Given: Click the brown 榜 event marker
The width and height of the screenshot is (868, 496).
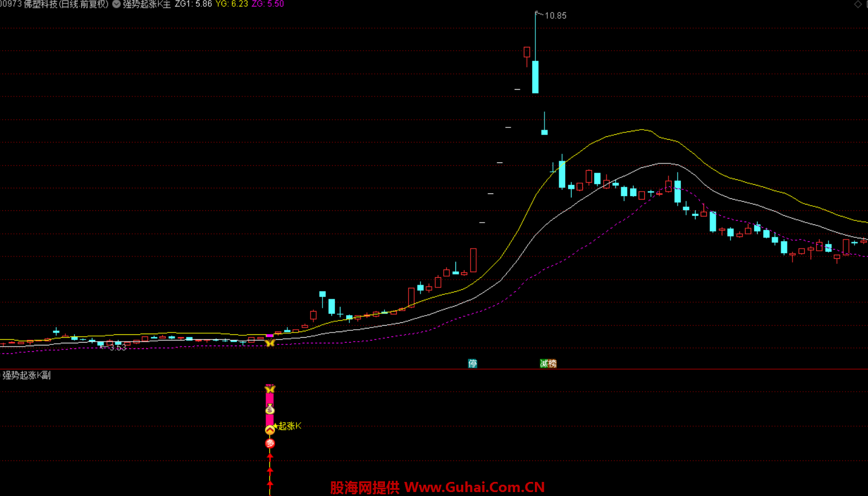Looking at the screenshot, I should [552, 364].
